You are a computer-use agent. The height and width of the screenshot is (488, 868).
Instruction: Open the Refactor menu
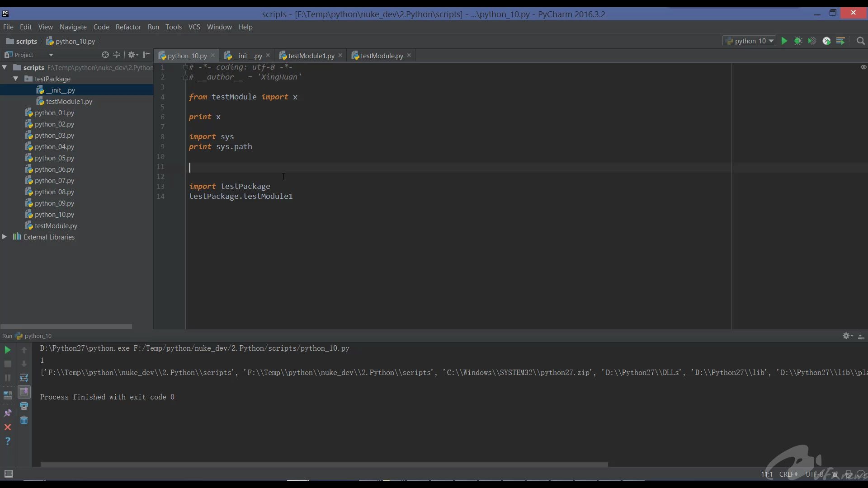click(128, 27)
